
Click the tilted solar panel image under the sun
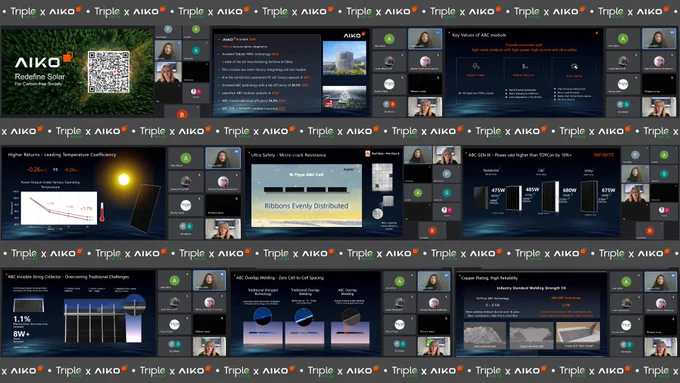pyautogui.click(x=145, y=208)
